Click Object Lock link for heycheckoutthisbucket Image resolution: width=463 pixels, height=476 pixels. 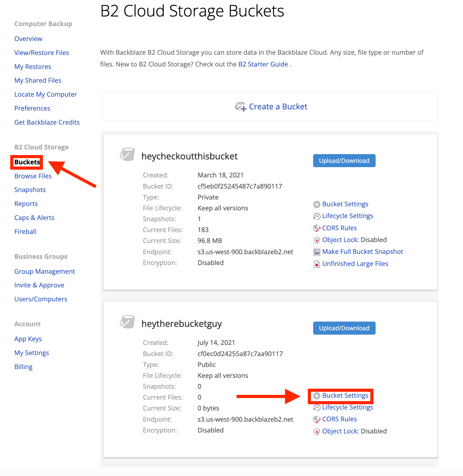pos(340,240)
